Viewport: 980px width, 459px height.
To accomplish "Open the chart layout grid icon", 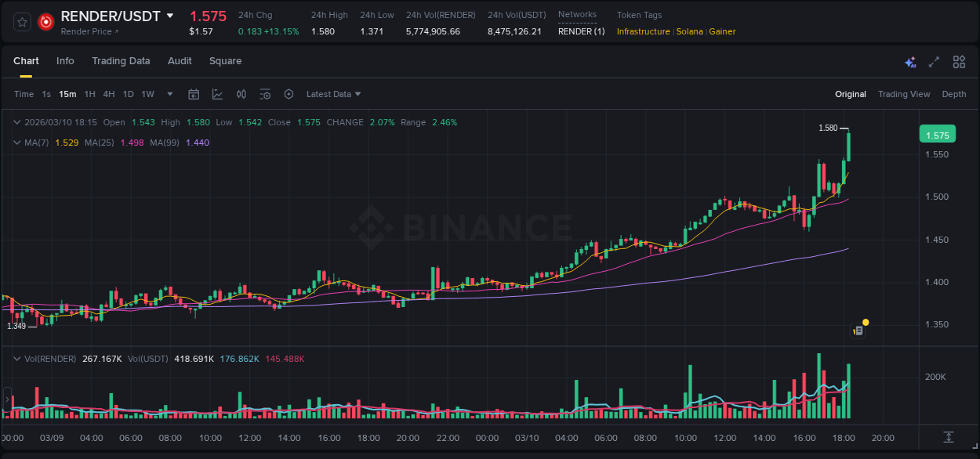I will point(958,60).
